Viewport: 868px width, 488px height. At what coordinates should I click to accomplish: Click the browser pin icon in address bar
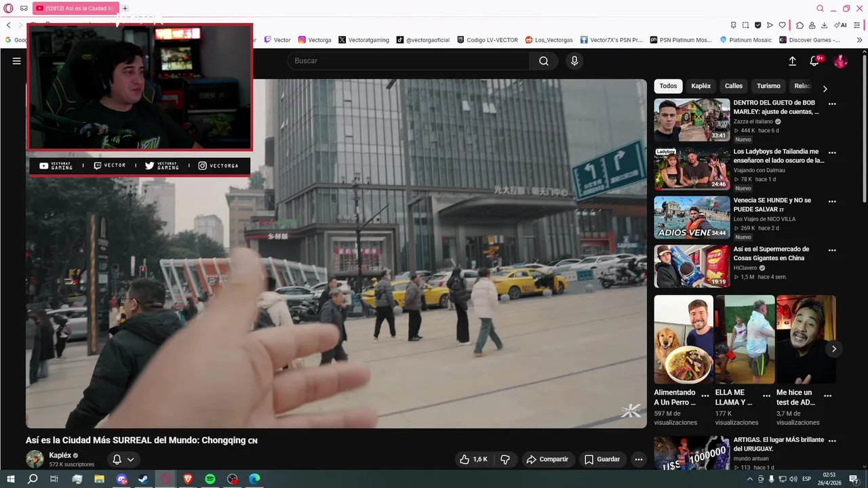click(733, 25)
